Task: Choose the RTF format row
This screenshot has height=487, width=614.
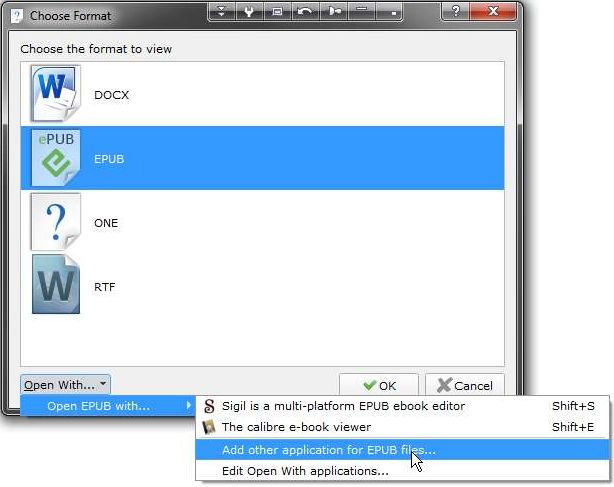Action: pyautogui.click(x=262, y=286)
